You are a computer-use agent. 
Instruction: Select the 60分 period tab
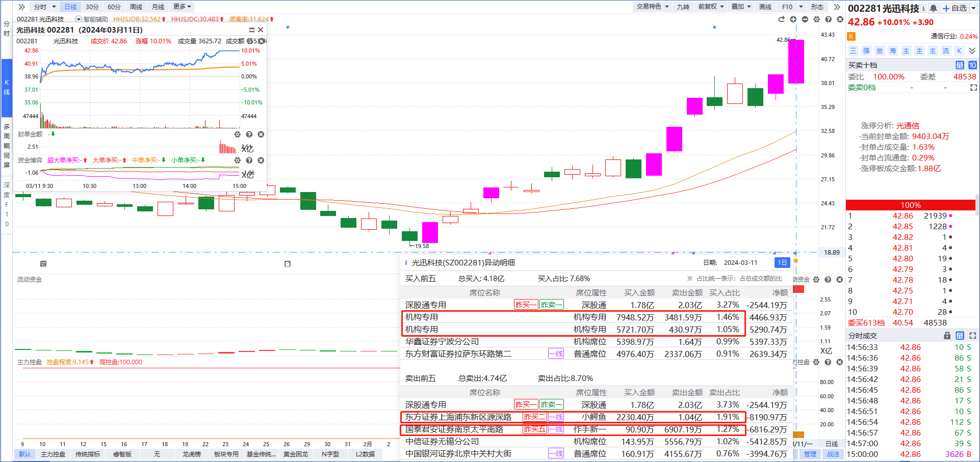(114, 7)
